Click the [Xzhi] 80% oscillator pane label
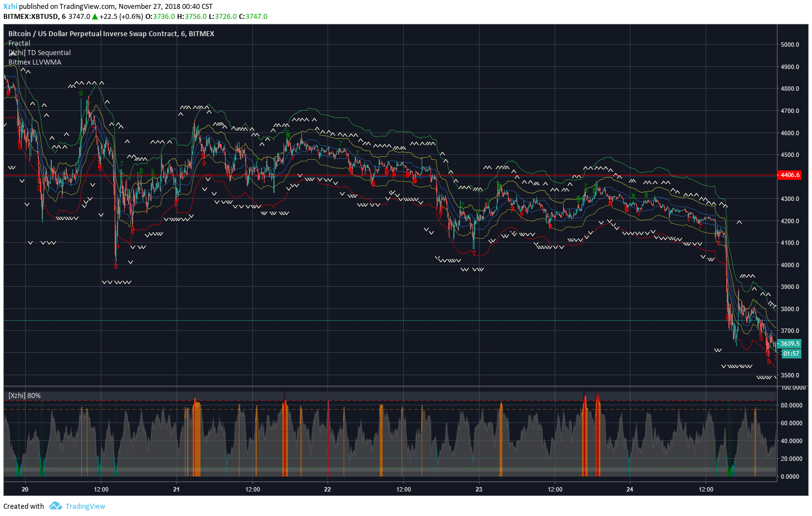The width and height of the screenshot is (812, 516). [x=25, y=396]
